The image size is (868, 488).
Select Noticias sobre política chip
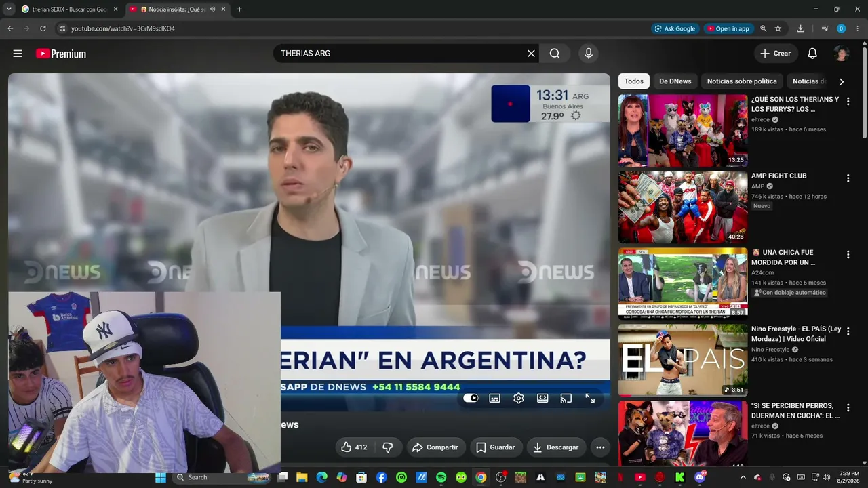tap(742, 81)
